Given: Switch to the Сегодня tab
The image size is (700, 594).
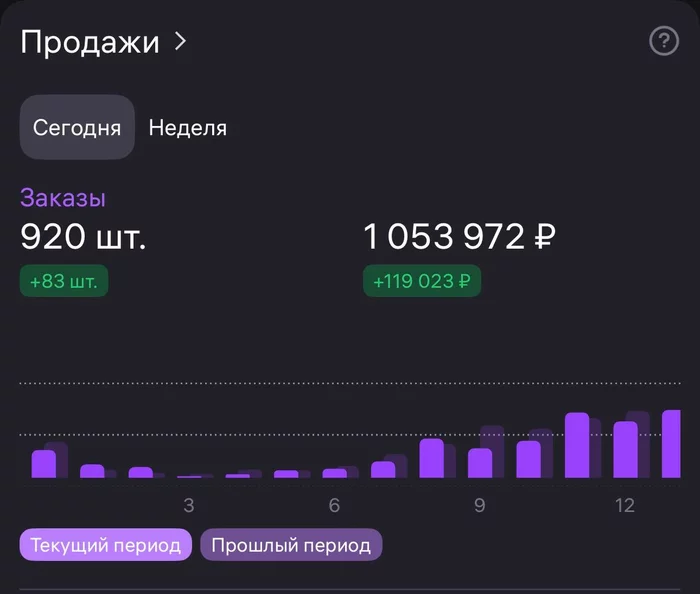Looking at the screenshot, I should (77, 128).
